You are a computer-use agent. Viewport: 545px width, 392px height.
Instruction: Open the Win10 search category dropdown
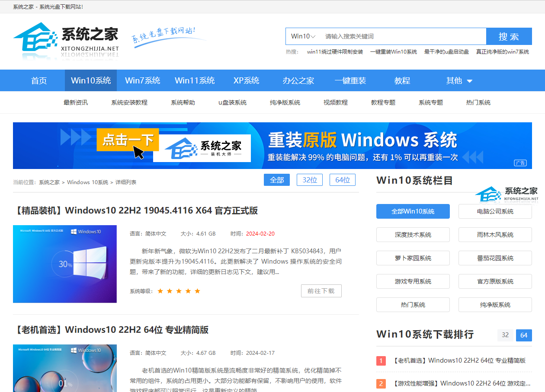coord(303,36)
